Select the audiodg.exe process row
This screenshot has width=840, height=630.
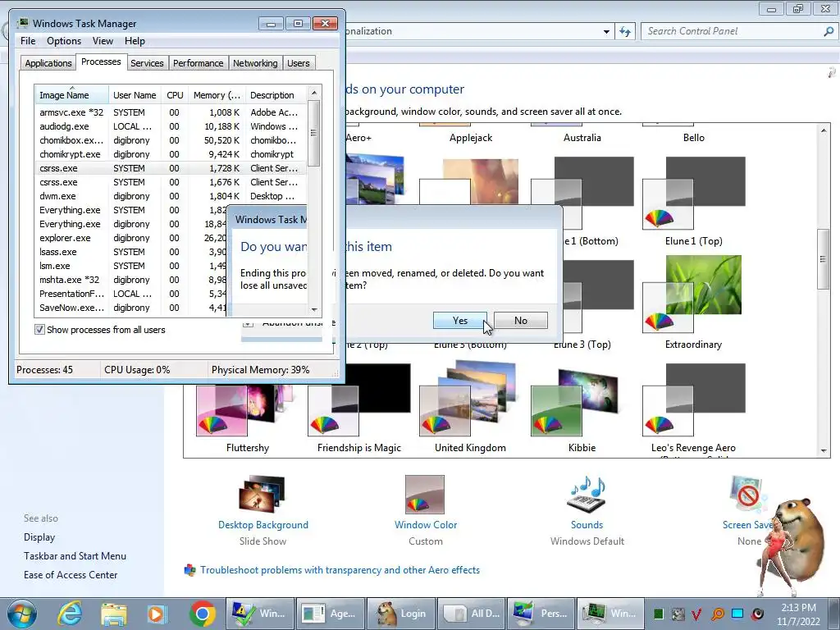click(x=171, y=126)
